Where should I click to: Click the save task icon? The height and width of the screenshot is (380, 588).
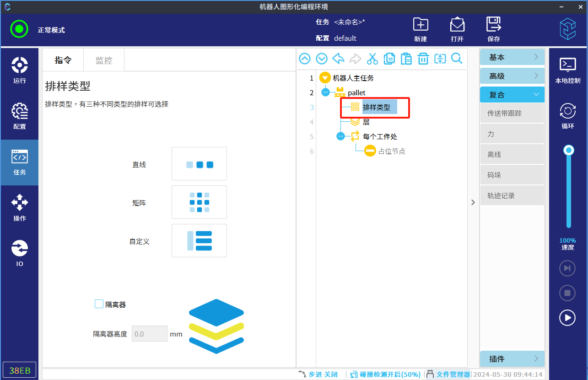(493, 29)
